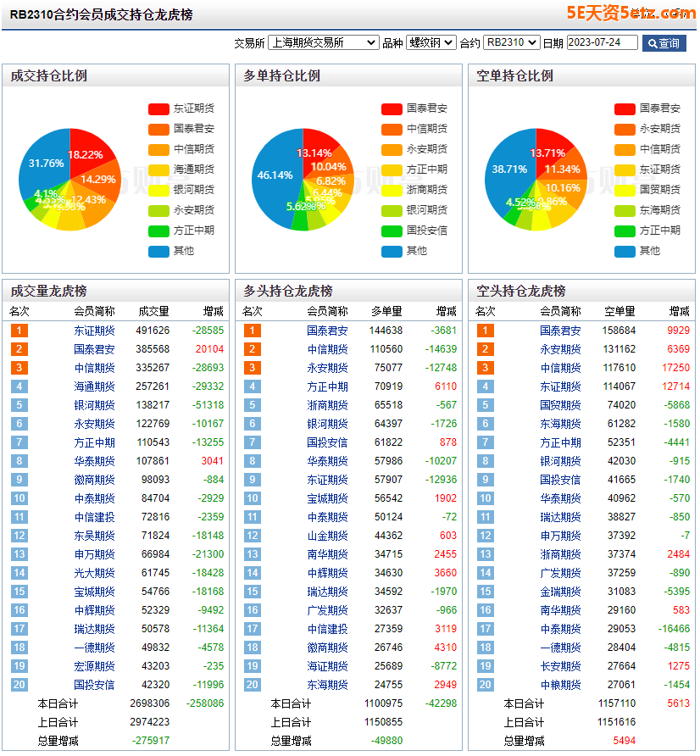Click the rank 10 badge in 多头持仓龙虎榜
700x756 pixels.
pyautogui.click(x=253, y=498)
